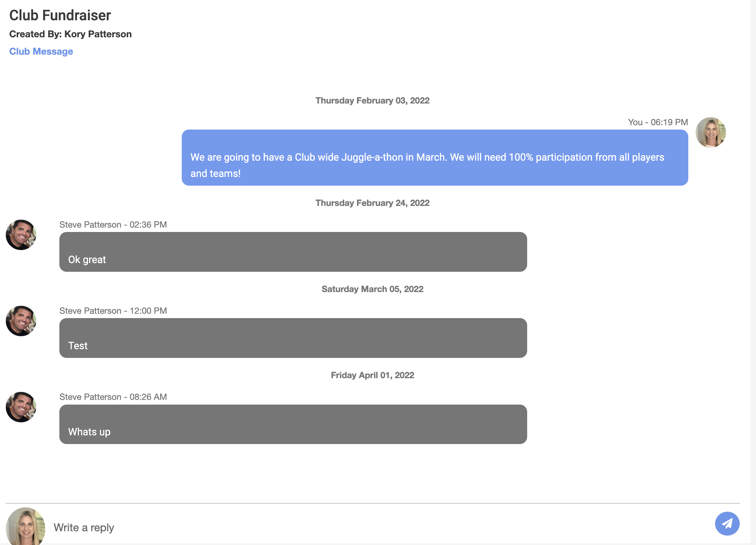The height and width of the screenshot is (545, 756).
Task: Click the Test message bubble
Action: click(x=293, y=338)
